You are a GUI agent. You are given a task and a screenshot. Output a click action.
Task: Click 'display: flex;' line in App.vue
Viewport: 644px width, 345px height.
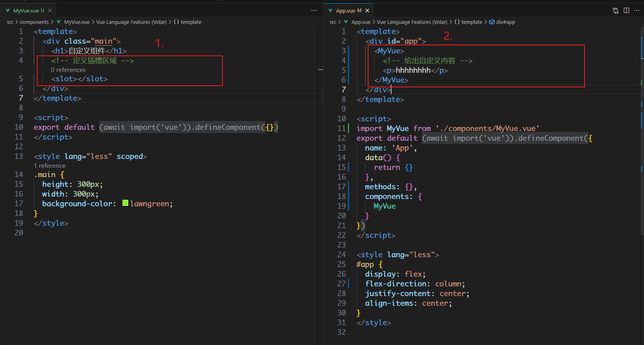tap(395, 274)
